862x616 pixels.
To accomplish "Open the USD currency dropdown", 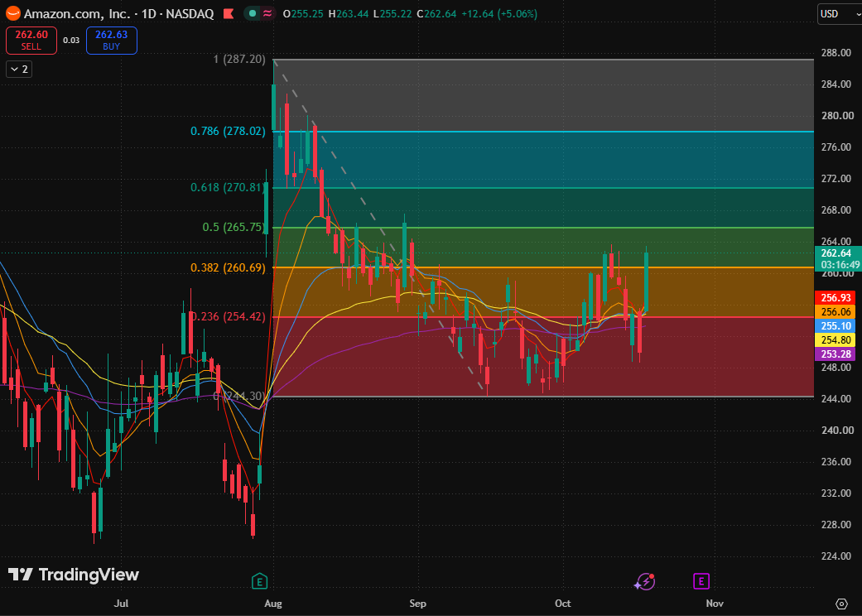I will pos(840,14).
